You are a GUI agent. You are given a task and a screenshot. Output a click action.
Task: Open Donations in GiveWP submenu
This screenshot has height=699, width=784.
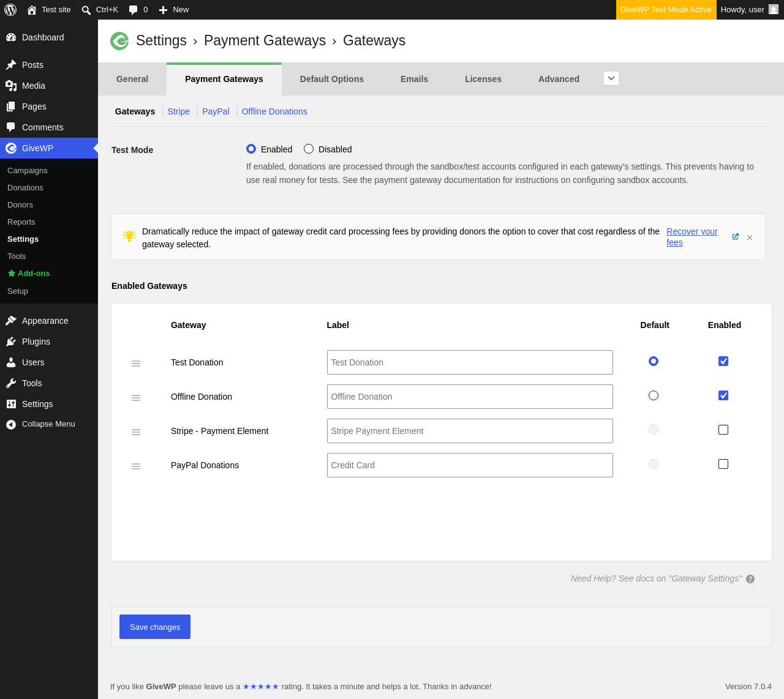[25, 188]
